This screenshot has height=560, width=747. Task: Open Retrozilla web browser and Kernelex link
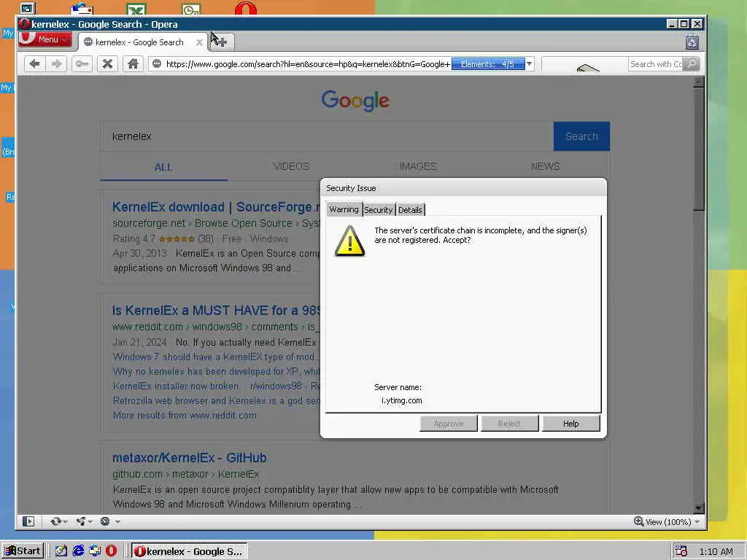point(216,400)
